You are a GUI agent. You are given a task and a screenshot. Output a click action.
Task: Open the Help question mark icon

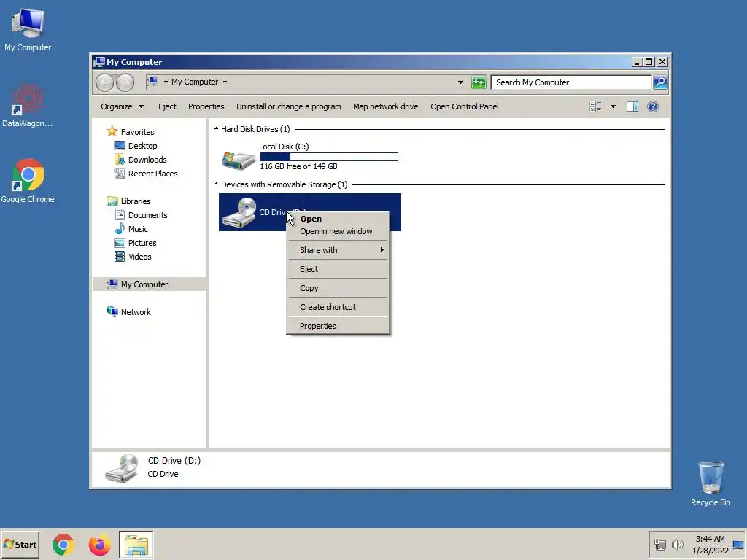[653, 106]
